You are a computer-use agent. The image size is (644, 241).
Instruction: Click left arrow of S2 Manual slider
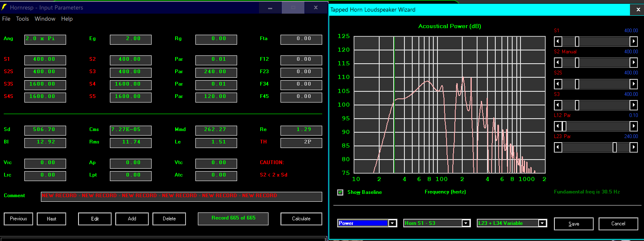point(558,62)
